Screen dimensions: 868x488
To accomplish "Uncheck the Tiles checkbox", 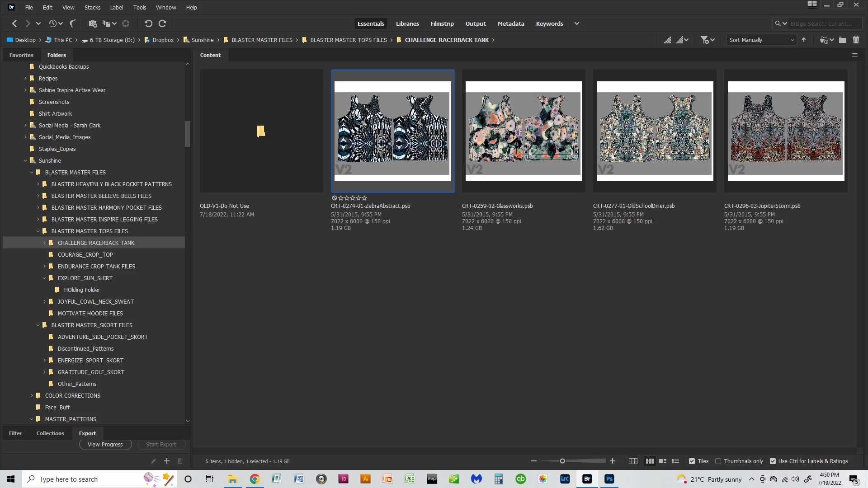I will (692, 461).
